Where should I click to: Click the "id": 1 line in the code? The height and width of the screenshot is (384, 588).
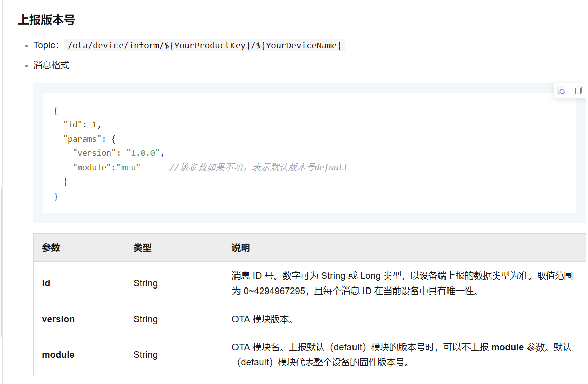point(82,124)
